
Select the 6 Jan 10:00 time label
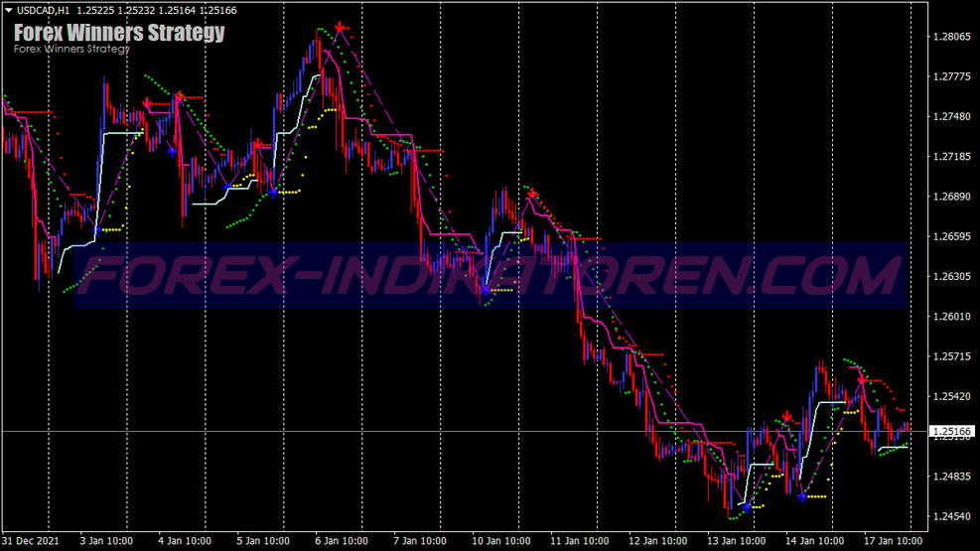coord(343,541)
